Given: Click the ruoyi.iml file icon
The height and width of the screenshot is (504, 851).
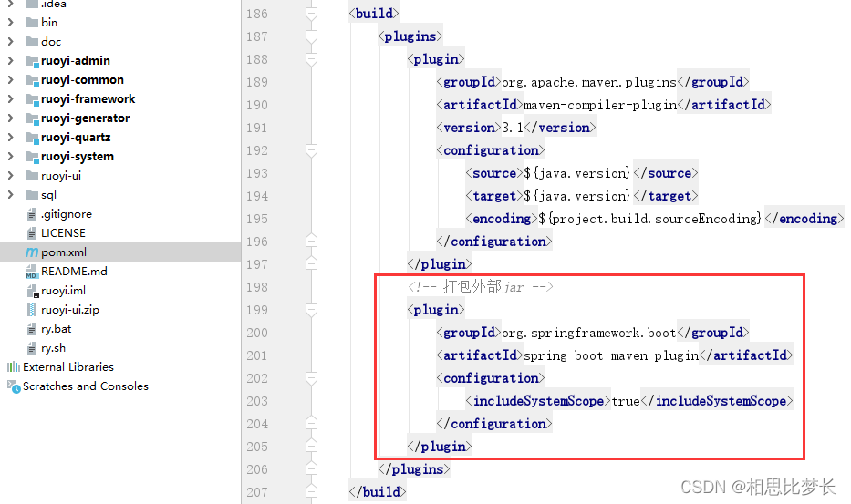Looking at the screenshot, I should coord(33,292).
